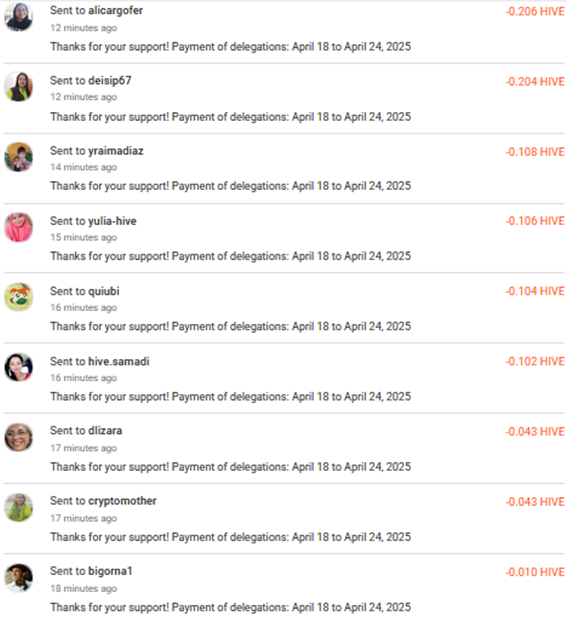Viewport: 567px width, 619px height.
Task: Click the -0.206 HIVE transfer amount
Action: coord(535,11)
